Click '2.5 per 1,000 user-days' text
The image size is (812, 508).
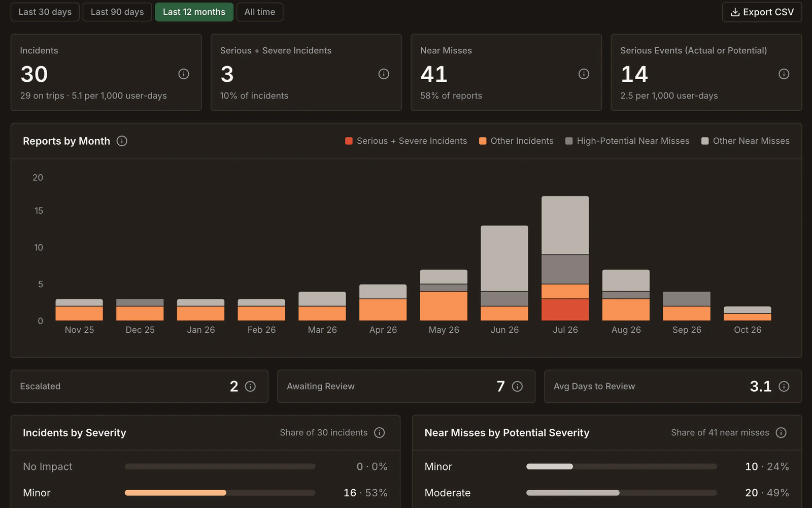[669, 96]
